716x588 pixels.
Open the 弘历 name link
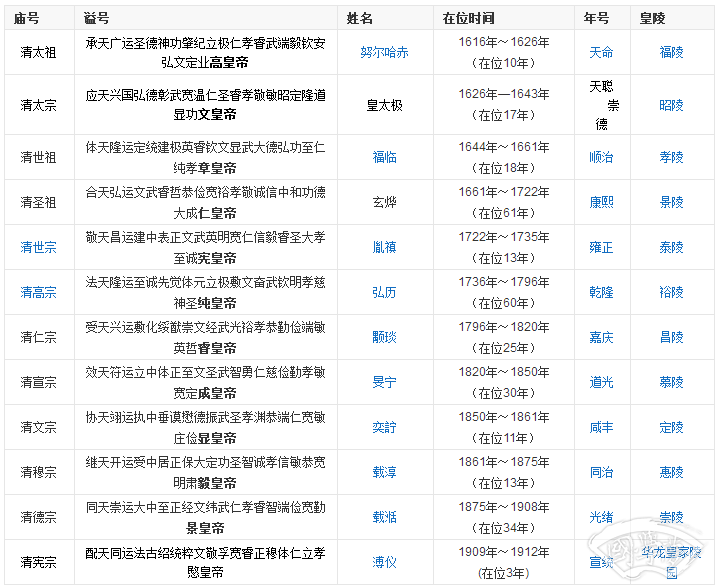(x=384, y=292)
